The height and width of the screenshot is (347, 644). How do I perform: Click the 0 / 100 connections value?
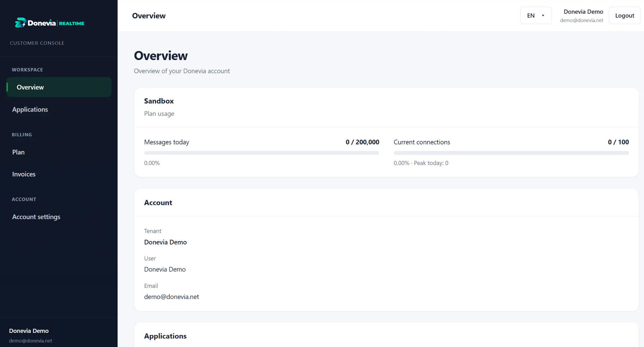[x=618, y=142]
